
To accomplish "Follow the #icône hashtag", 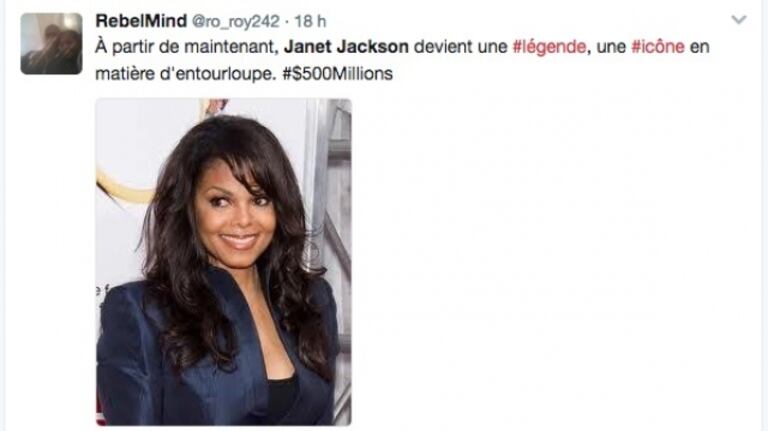I will (x=658, y=47).
